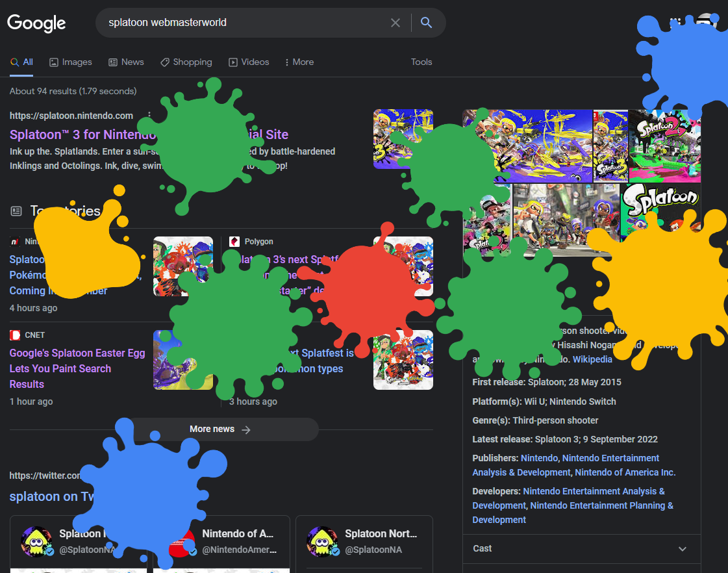Image resolution: width=728 pixels, height=573 pixels.
Task: Click the Nintendo Life favicon
Action: point(14,241)
